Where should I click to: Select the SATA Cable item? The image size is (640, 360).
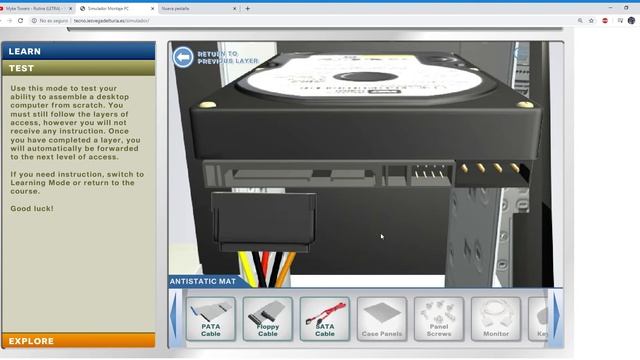(324, 319)
